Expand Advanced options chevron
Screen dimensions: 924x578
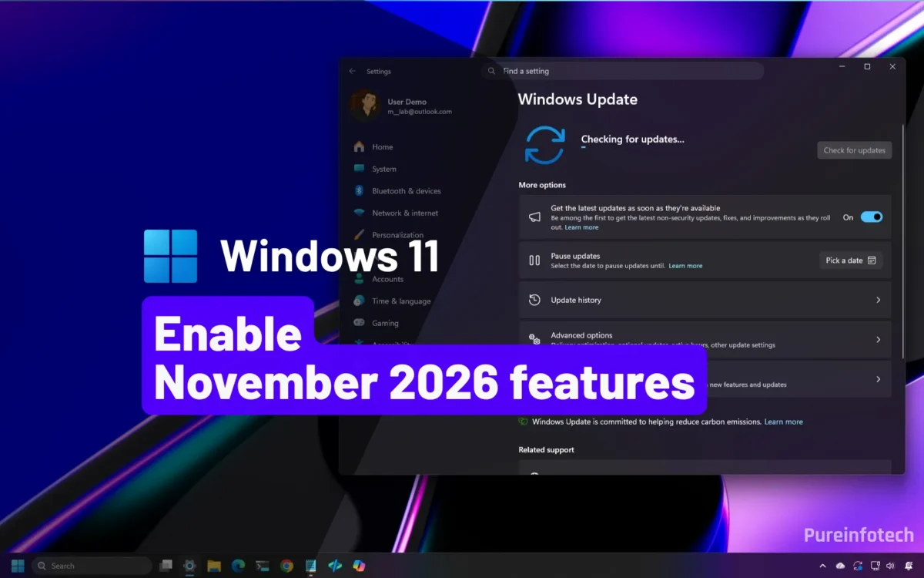(879, 340)
